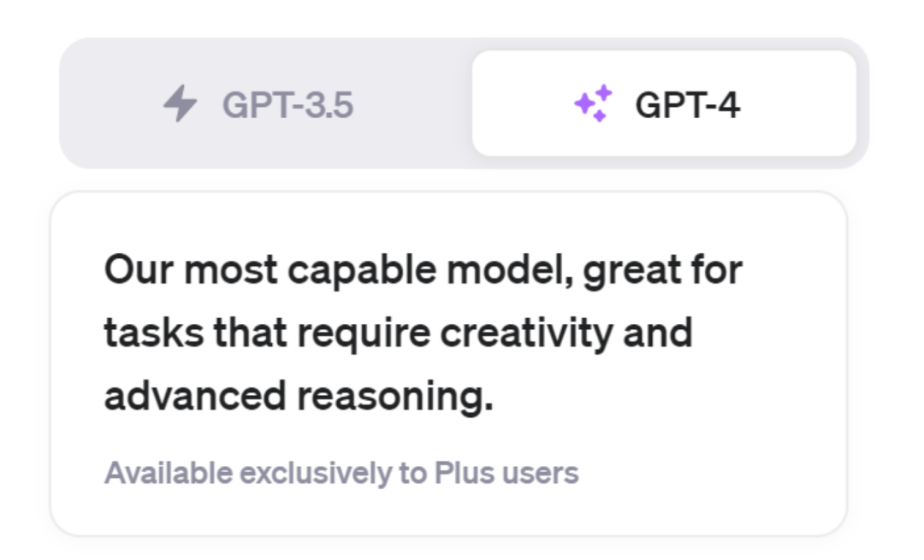The width and height of the screenshot is (924, 560).
Task: Select the GPT-4 model tab
Action: 664,103
